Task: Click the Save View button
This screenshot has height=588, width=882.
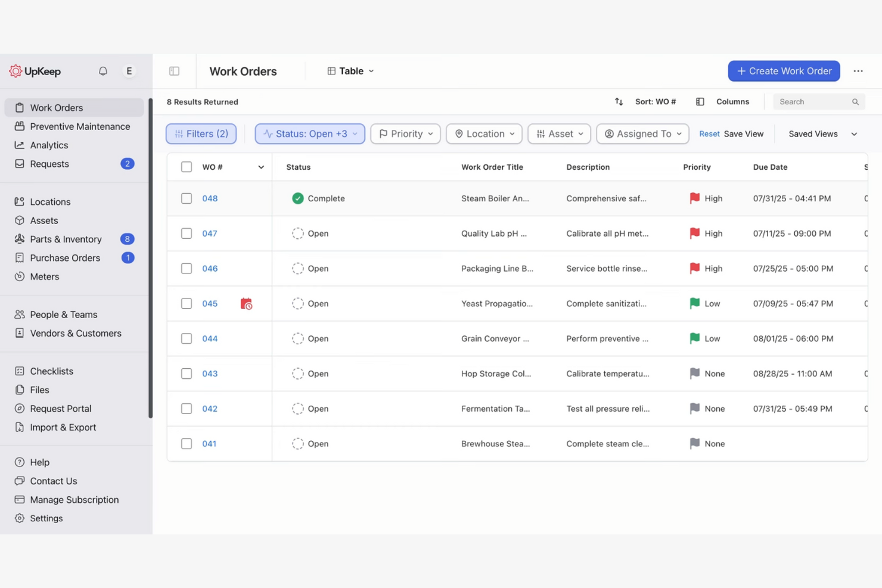Action: tap(744, 134)
